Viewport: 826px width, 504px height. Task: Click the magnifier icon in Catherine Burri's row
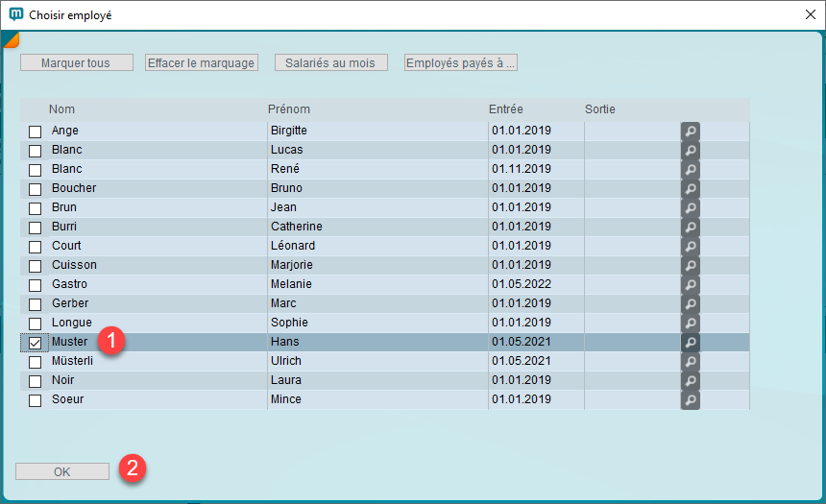[690, 227]
